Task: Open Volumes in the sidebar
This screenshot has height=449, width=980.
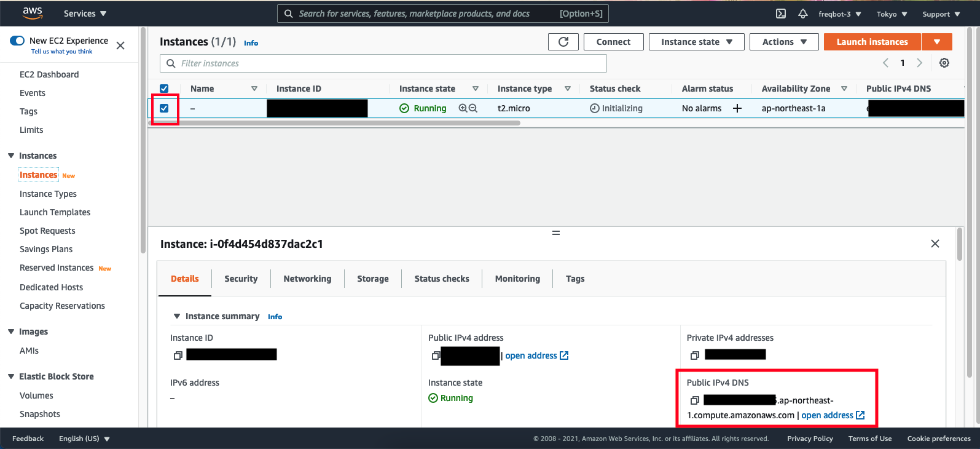Action: point(36,395)
